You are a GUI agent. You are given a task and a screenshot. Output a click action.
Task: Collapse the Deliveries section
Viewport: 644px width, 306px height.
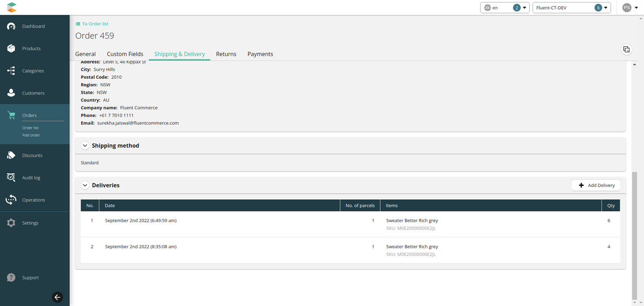[85, 185]
